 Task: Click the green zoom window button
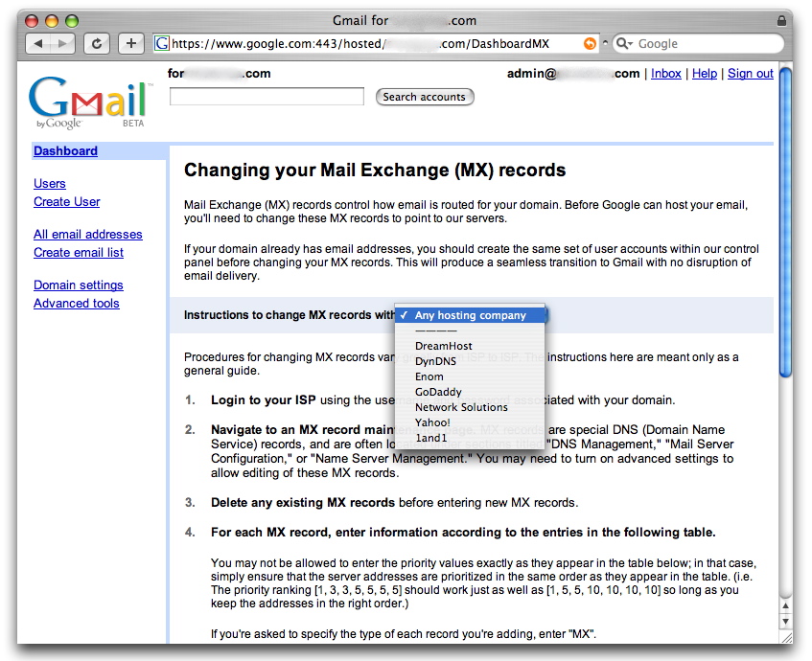click(x=72, y=21)
